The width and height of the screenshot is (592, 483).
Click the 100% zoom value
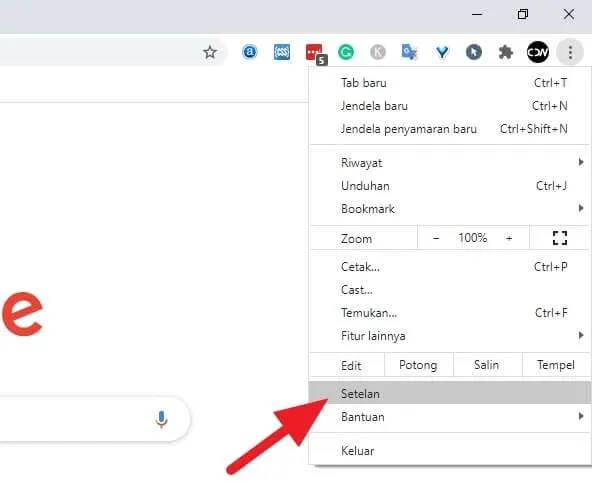click(x=472, y=238)
